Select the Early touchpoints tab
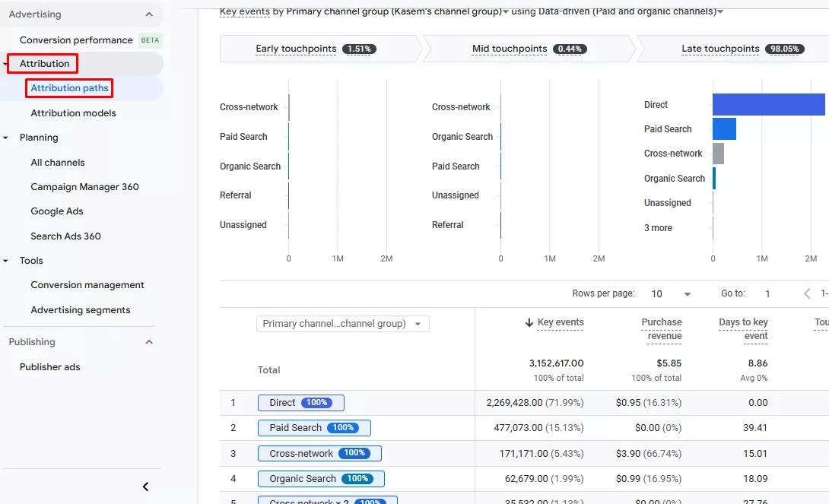Screen dimensions: 829x504 (316, 49)
